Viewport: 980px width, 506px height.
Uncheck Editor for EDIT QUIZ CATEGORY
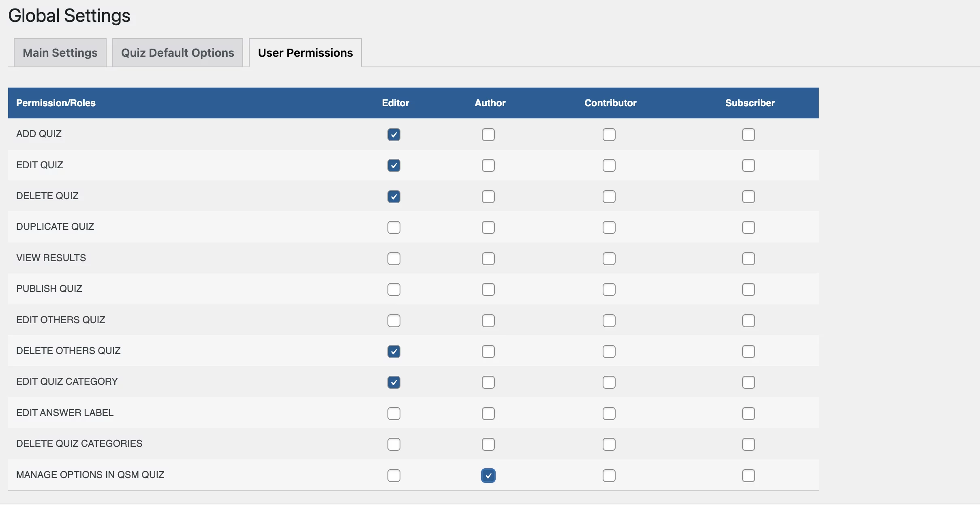[394, 382]
